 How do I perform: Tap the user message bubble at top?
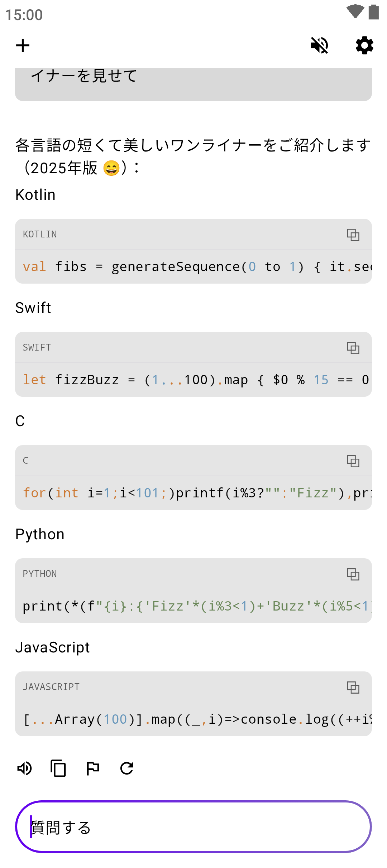click(193, 83)
